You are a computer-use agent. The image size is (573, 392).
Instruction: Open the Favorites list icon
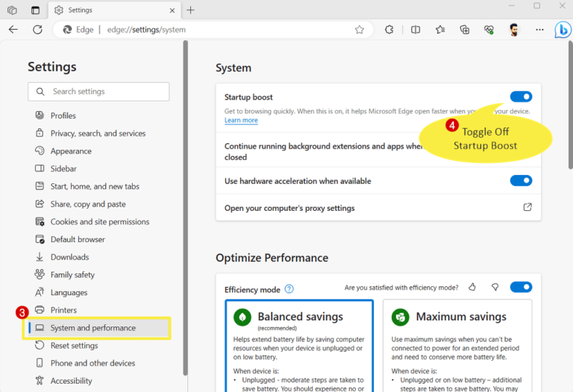440,30
